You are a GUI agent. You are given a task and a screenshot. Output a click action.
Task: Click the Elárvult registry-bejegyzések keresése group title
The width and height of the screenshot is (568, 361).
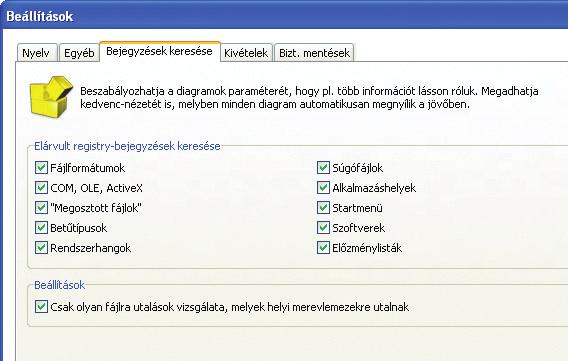click(127, 146)
